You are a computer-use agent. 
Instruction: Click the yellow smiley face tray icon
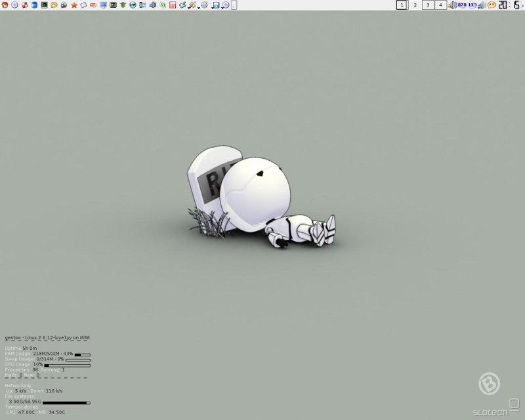click(x=492, y=5)
